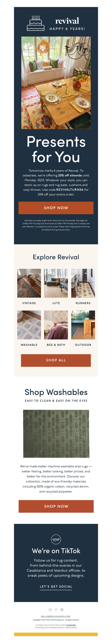The image size is (112, 644).
Task: Click the Shop All button
Action: [56, 360]
